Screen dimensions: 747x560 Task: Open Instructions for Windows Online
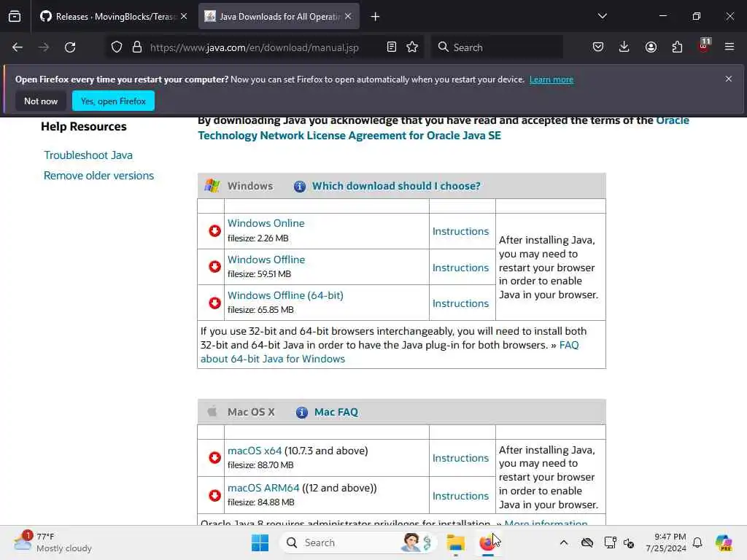(x=461, y=231)
